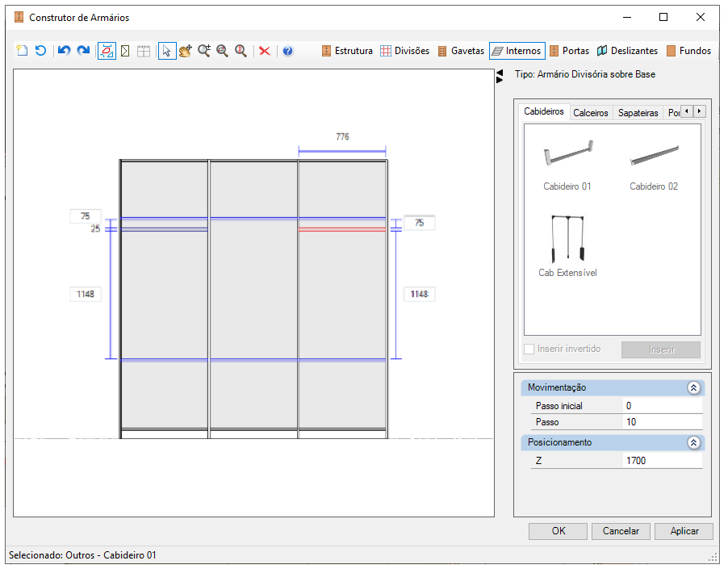Collapse the Movimentação section
Viewport: 728px width, 569px height.
(x=693, y=387)
